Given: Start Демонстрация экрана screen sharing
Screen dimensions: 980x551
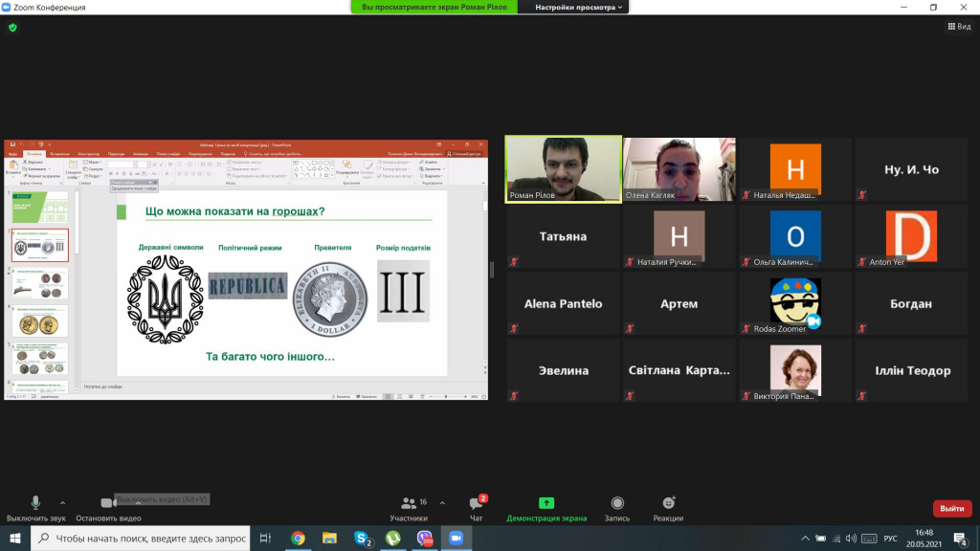Looking at the screenshot, I should (x=546, y=509).
